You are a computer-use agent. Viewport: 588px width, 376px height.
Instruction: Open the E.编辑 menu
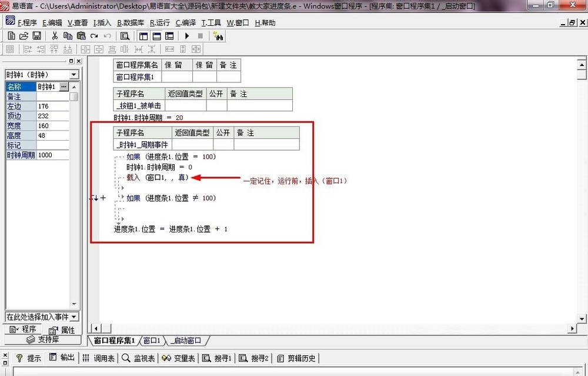click(x=52, y=23)
